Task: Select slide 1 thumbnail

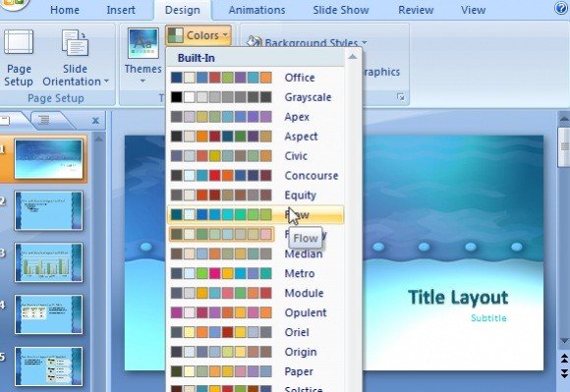Action: pyautogui.click(x=49, y=159)
